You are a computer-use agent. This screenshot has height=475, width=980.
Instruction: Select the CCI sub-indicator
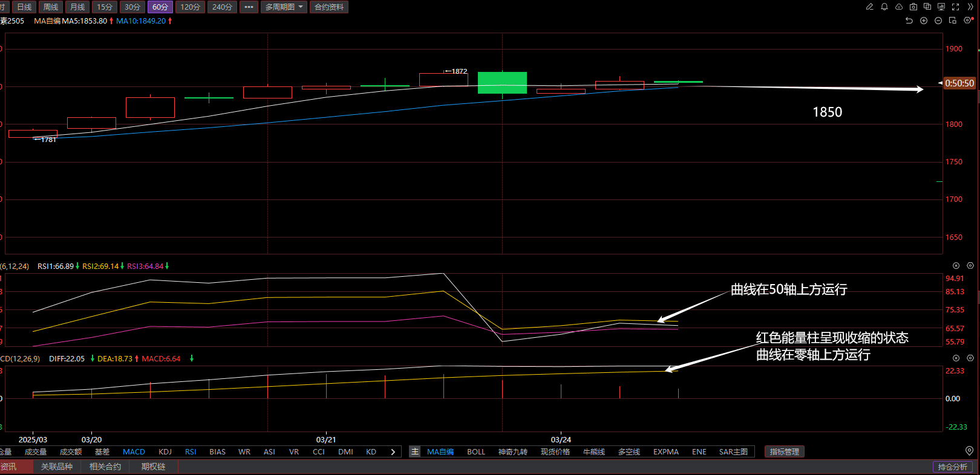click(x=319, y=451)
